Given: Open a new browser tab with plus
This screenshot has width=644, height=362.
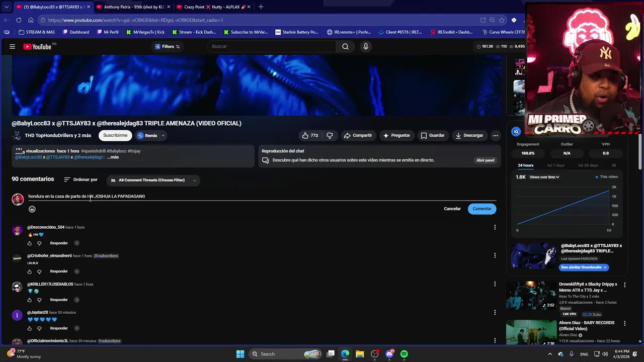Looking at the screenshot, I should [x=261, y=7].
